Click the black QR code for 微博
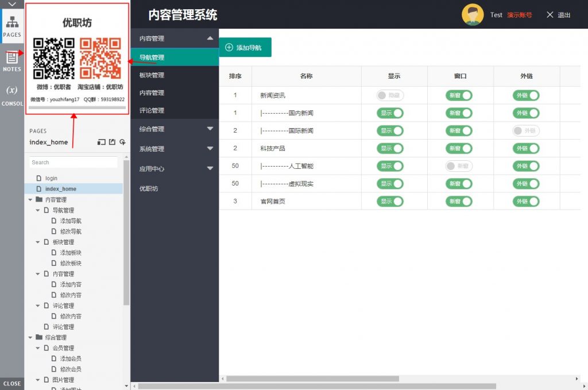The image size is (588, 390). click(53, 59)
